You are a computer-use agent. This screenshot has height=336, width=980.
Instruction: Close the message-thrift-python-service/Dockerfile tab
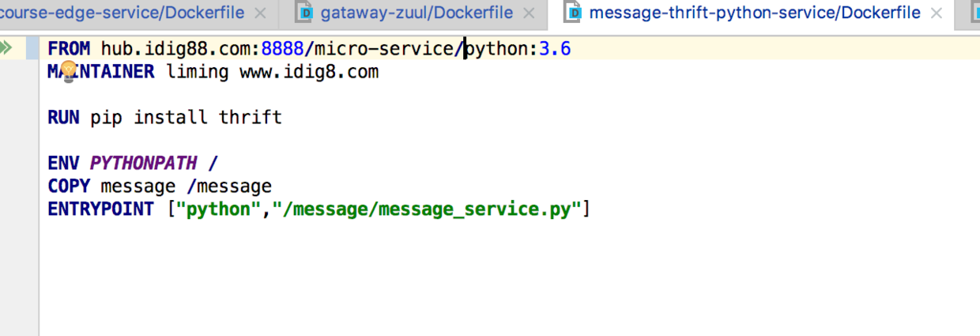937,13
